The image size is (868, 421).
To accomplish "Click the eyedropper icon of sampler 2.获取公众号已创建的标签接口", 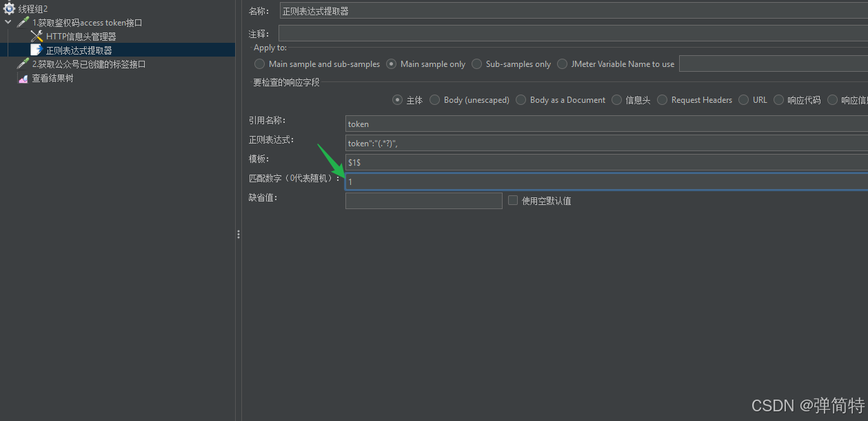I will tap(21, 63).
